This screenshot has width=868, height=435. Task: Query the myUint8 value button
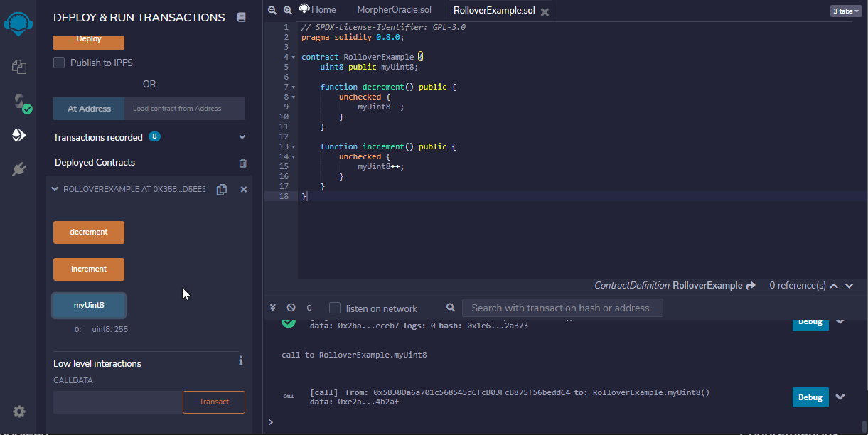89,306
